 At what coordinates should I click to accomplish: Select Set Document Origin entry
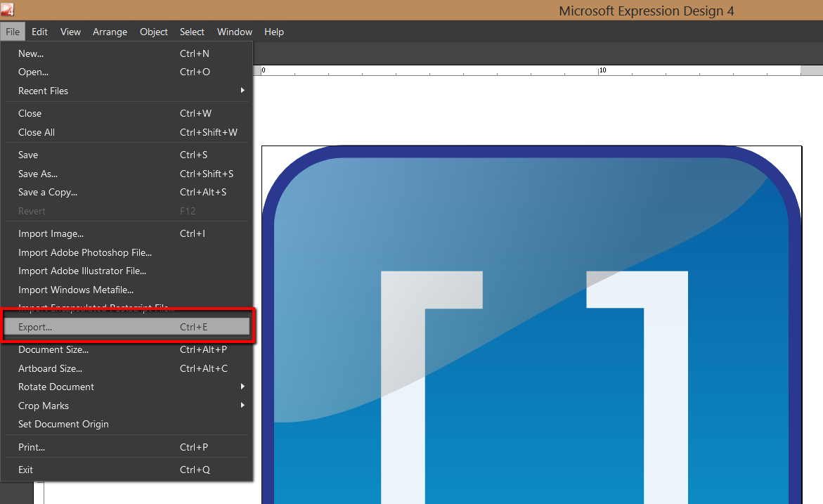127,424
